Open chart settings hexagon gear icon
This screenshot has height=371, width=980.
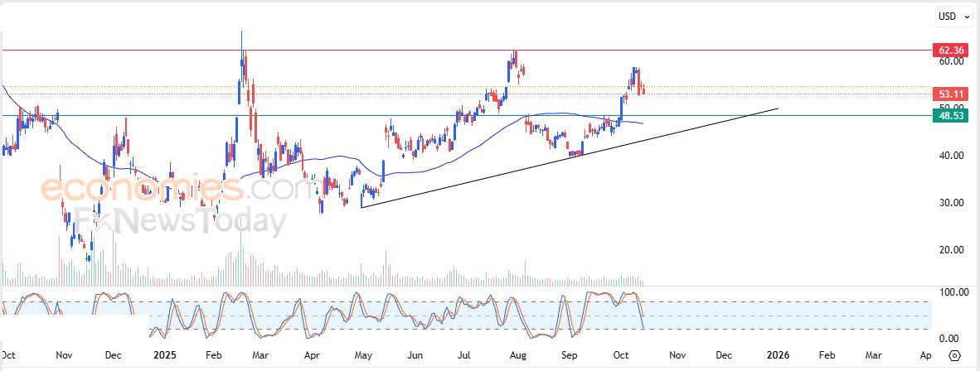click(954, 354)
